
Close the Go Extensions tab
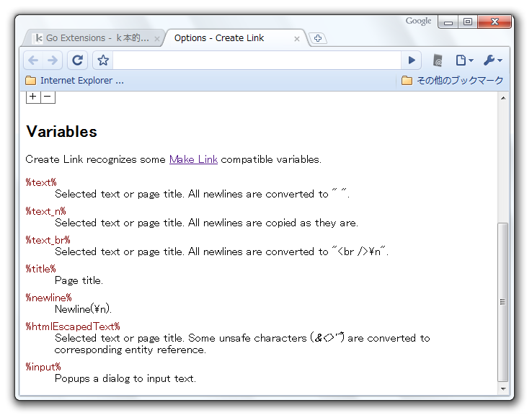(x=156, y=39)
